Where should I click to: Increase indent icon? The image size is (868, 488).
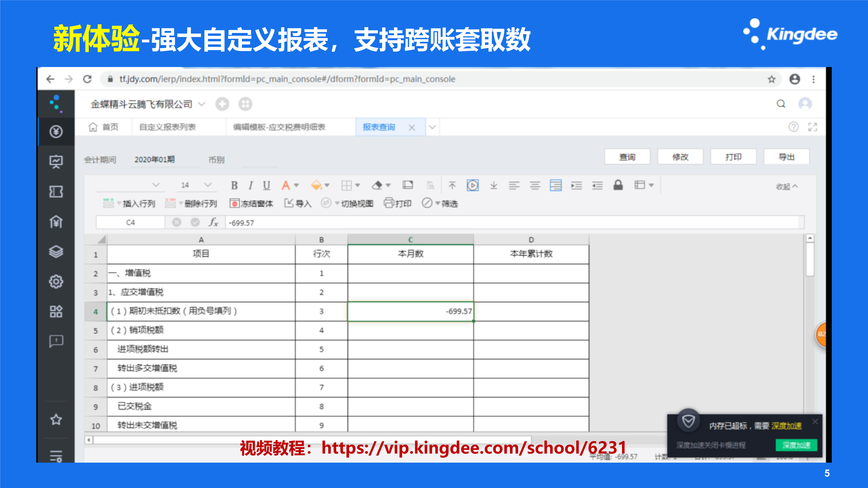point(577,185)
